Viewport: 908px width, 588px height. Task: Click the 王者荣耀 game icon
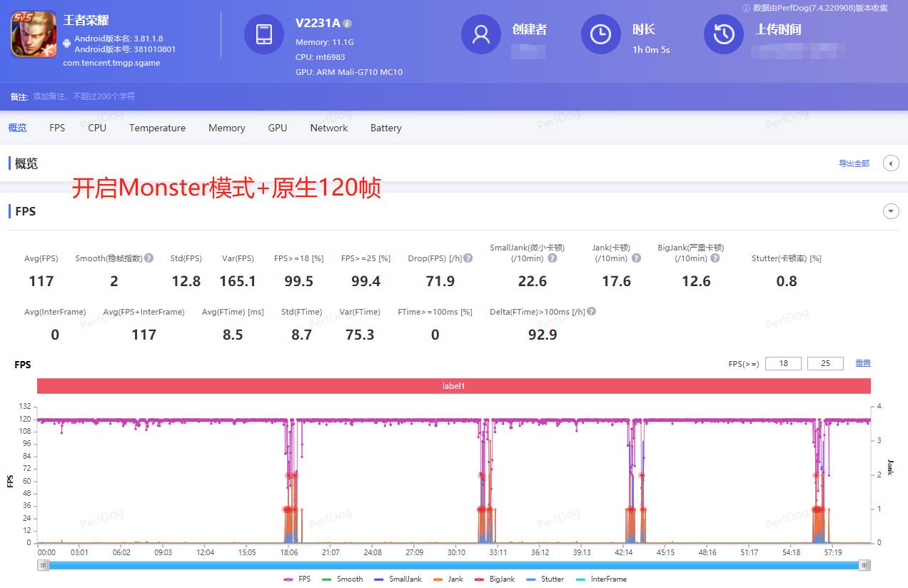coord(33,33)
